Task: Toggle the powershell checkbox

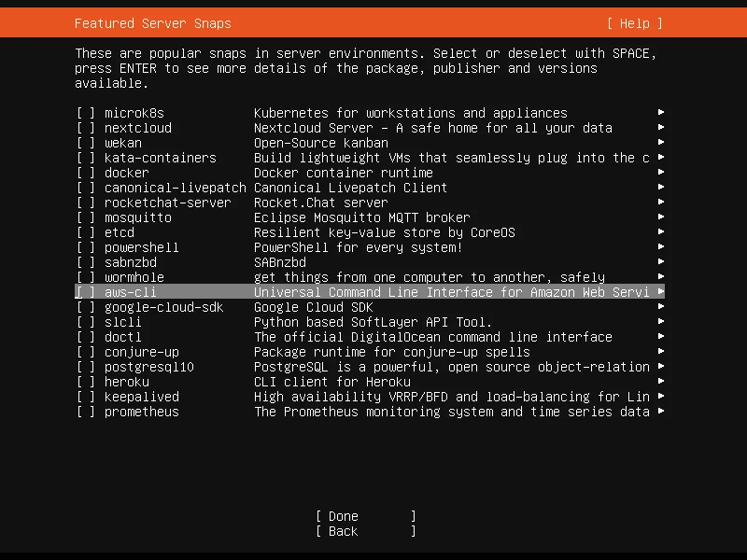Action: (86, 247)
